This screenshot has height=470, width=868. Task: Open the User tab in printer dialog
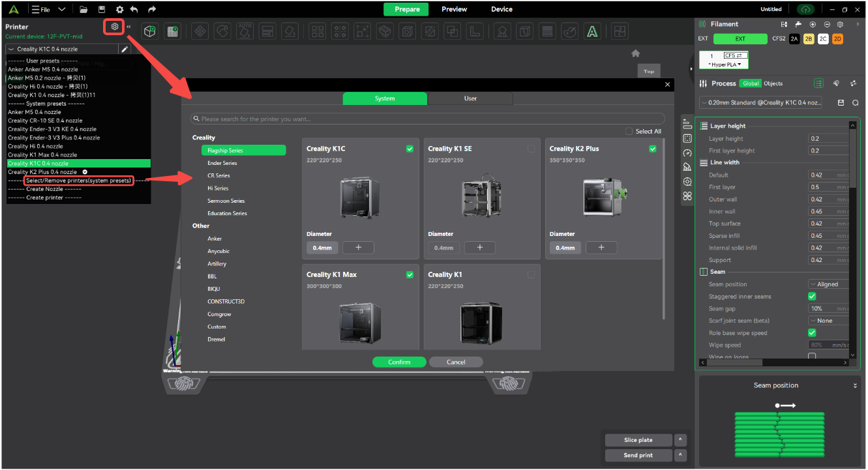470,98
